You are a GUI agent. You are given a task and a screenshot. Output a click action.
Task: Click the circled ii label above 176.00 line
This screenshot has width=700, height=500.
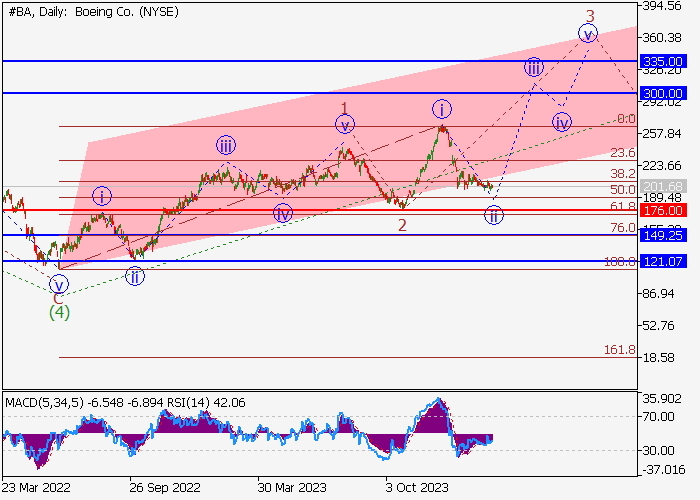[494, 215]
